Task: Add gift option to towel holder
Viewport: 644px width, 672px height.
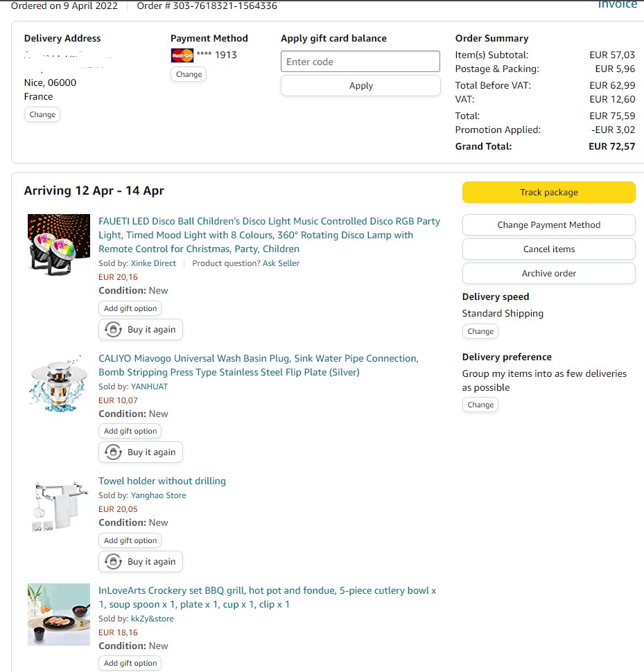Action: point(130,541)
